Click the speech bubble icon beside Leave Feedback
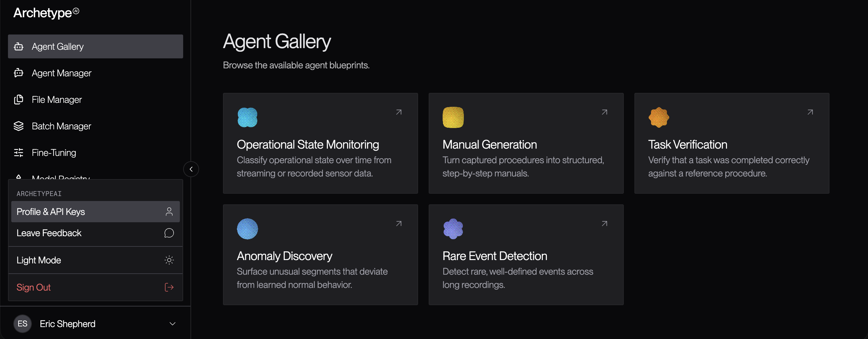Viewport: 868px width, 339px height. tap(169, 233)
